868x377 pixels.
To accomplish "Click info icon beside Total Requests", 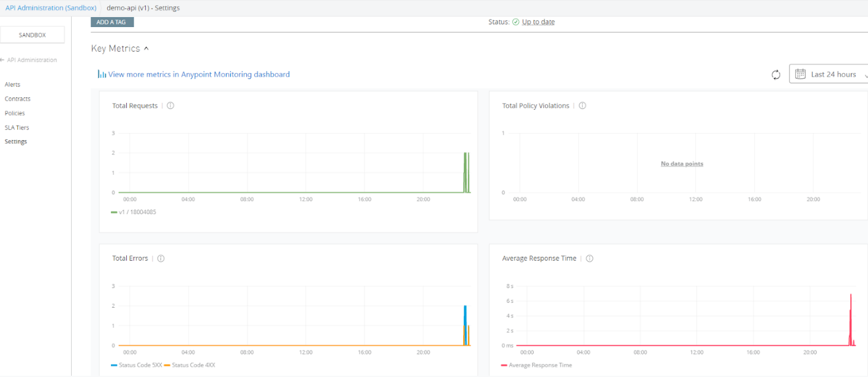I will pyautogui.click(x=170, y=105).
